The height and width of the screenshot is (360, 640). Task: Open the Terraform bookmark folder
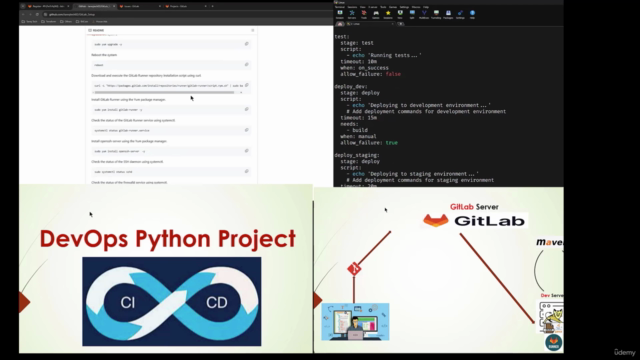click(49, 21)
